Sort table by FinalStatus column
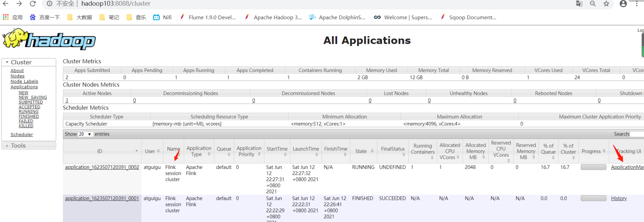The height and width of the screenshot is (222, 644). pos(393,151)
